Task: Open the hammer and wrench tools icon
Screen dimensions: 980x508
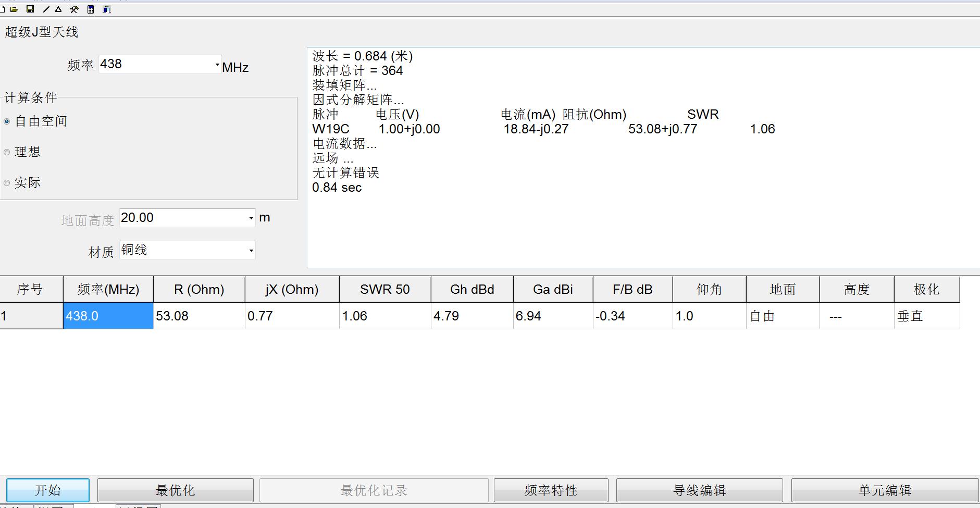Action: pyautogui.click(x=74, y=9)
